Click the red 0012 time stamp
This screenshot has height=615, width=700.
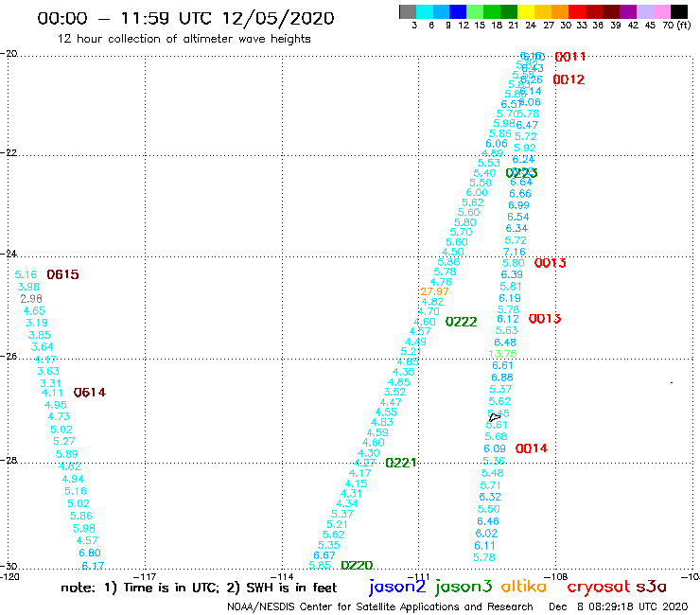coord(569,79)
